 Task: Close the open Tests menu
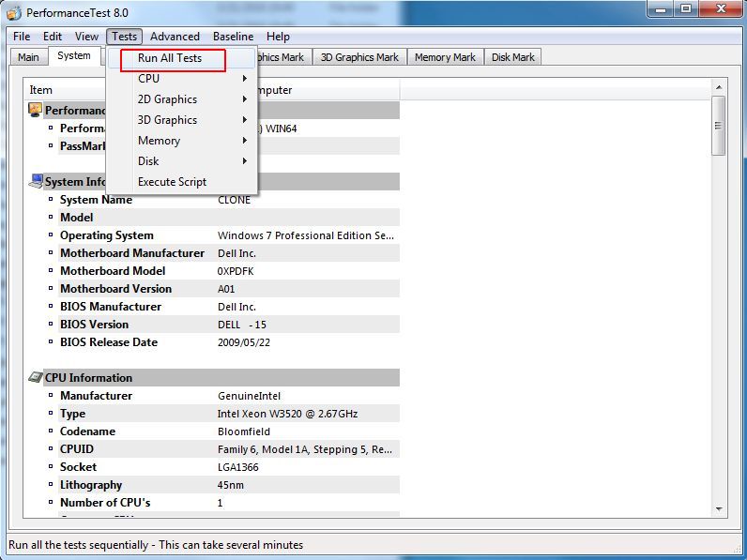point(124,37)
